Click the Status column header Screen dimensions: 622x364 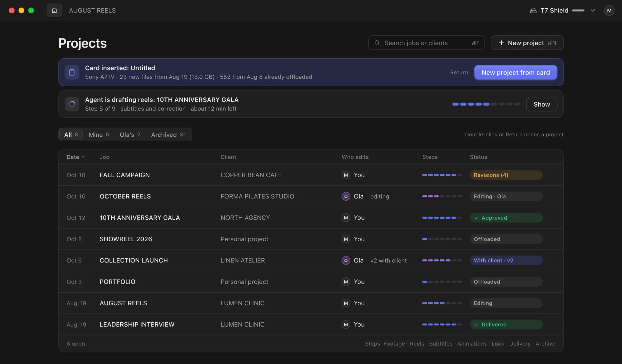pos(478,157)
